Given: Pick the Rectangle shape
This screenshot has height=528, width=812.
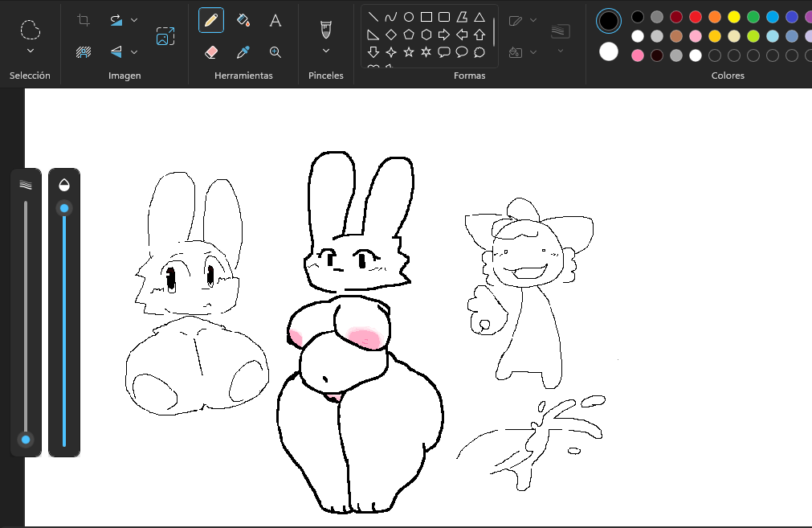Looking at the screenshot, I should (x=426, y=17).
